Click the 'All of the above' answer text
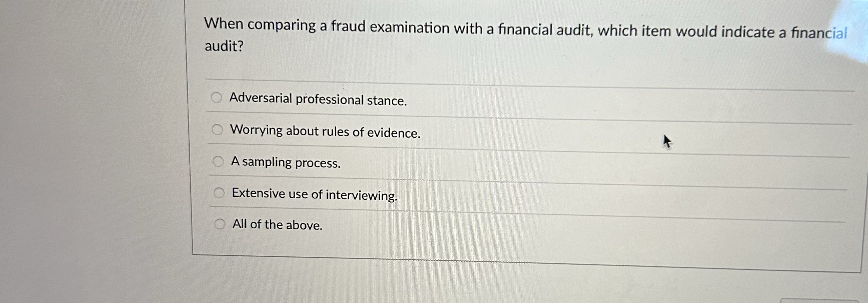868x303 pixels. [276, 225]
